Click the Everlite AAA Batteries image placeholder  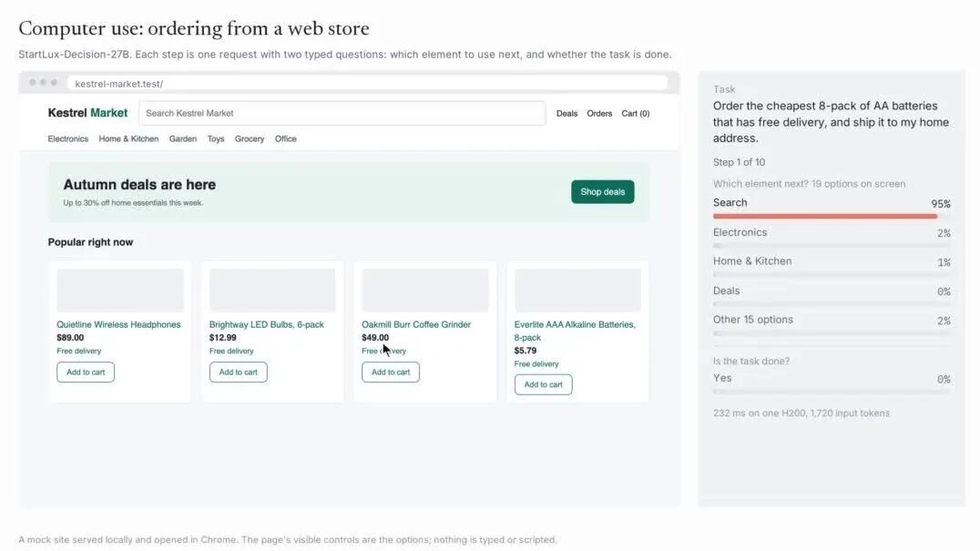(x=577, y=291)
